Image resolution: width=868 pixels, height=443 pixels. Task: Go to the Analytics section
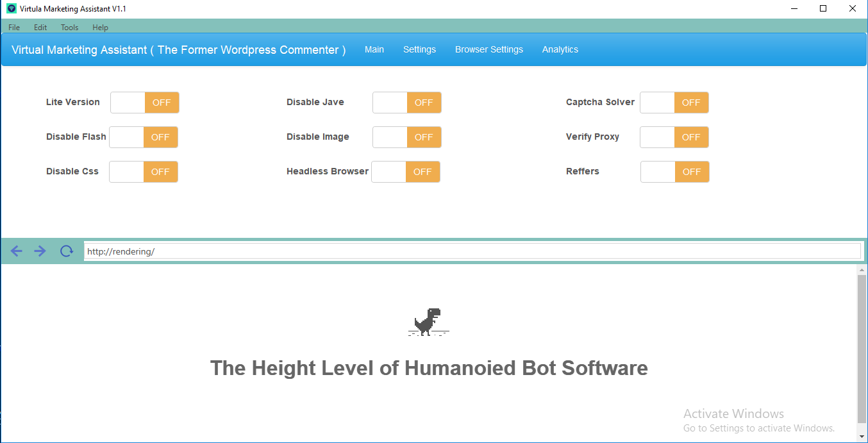[560, 49]
